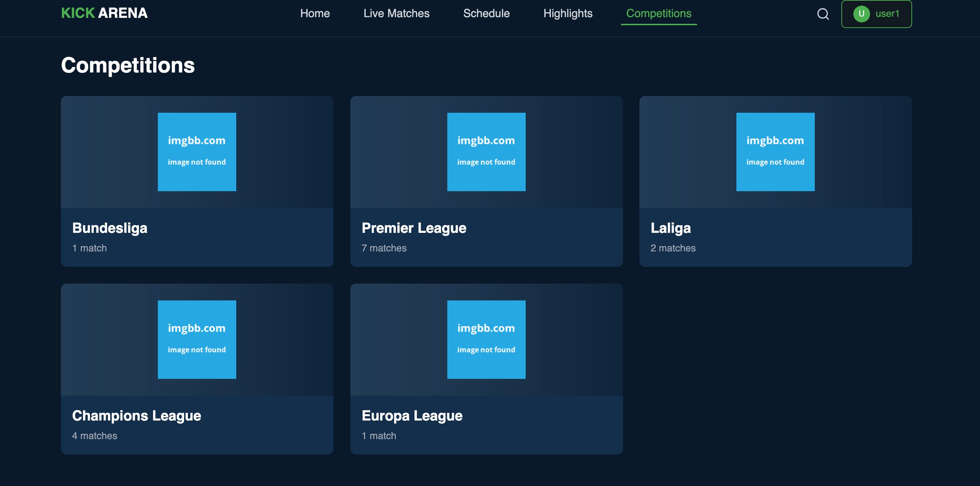
Task: Click the KICK ARENA logo
Action: click(x=104, y=13)
